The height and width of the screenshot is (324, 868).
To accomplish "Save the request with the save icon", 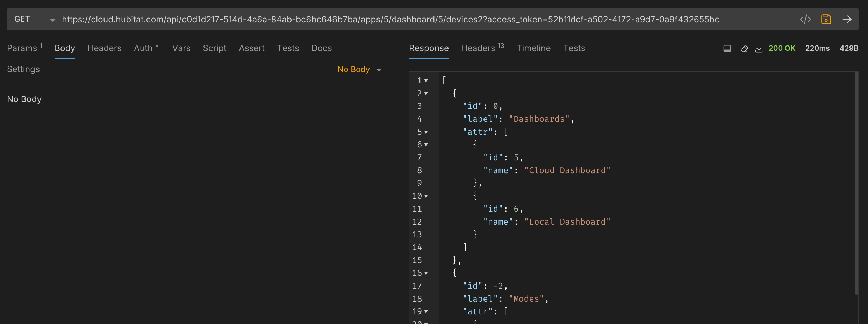I will pos(826,19).
